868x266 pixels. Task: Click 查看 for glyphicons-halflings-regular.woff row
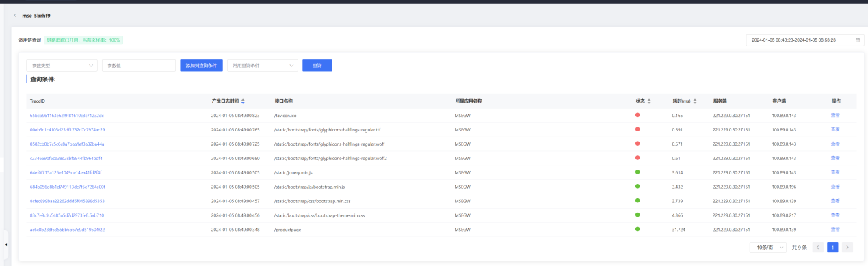click(x=835, y=144)
